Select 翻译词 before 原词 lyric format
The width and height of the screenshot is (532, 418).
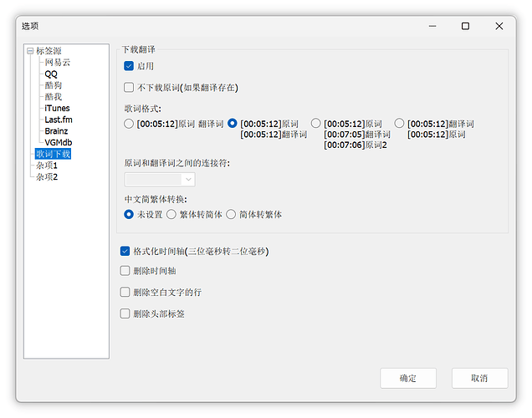[x=399, y=123]
